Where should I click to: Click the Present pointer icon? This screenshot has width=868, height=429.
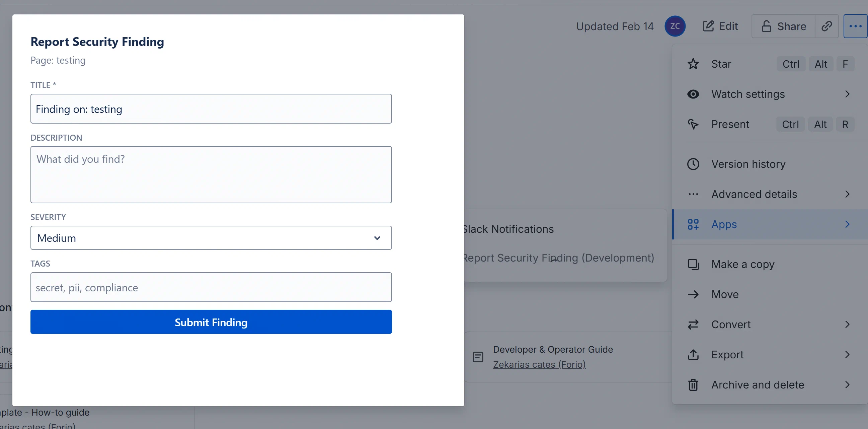(x=693, y=124)
